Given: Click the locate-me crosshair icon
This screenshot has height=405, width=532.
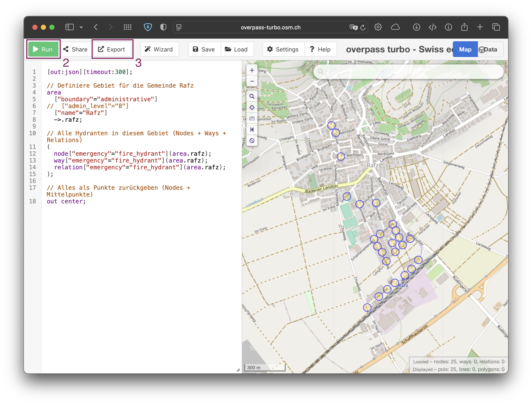Looking at the screenshot, I should pos(252,107).
